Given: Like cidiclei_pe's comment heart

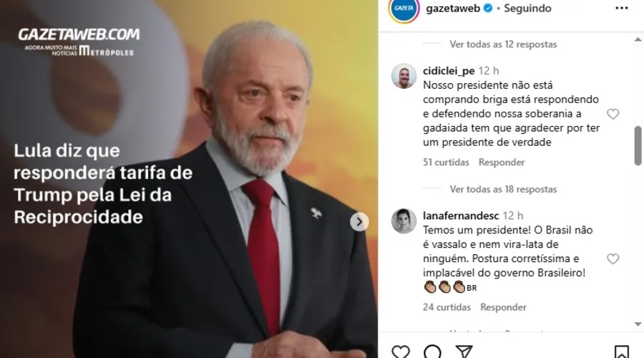Looking at the screenshot, I should [613, 114].
